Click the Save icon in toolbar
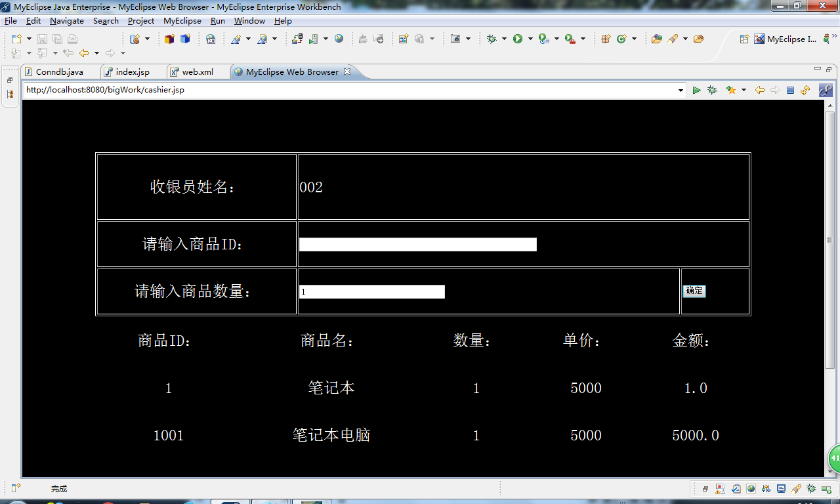This screenshot has height=504, width=840. coord(42,39)
